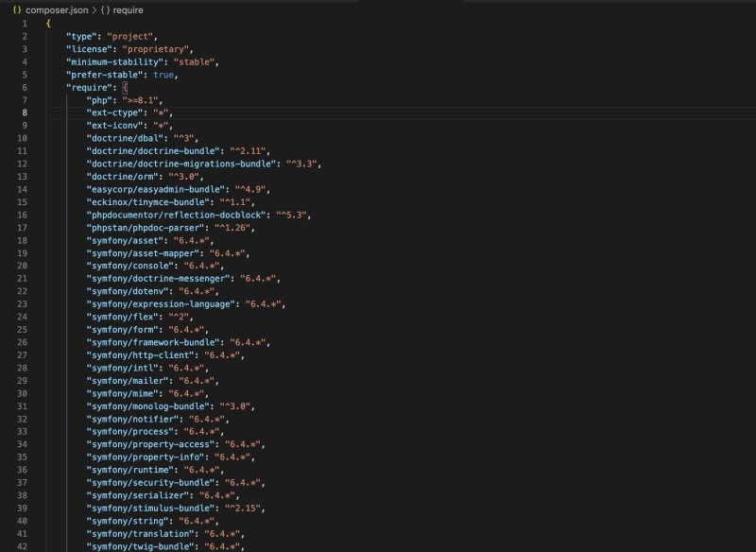Viewport: 756px width, 552px height.
Task: Click the "phpdocumentor/reflection-docblock" key
Action: pyautogui.click(x=176, y=215)
